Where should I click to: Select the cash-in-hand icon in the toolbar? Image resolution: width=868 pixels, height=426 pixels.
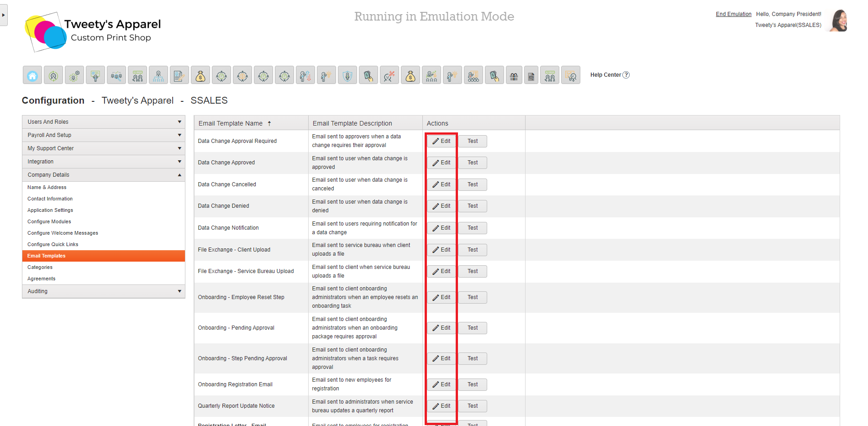click(x=368, y=75)
